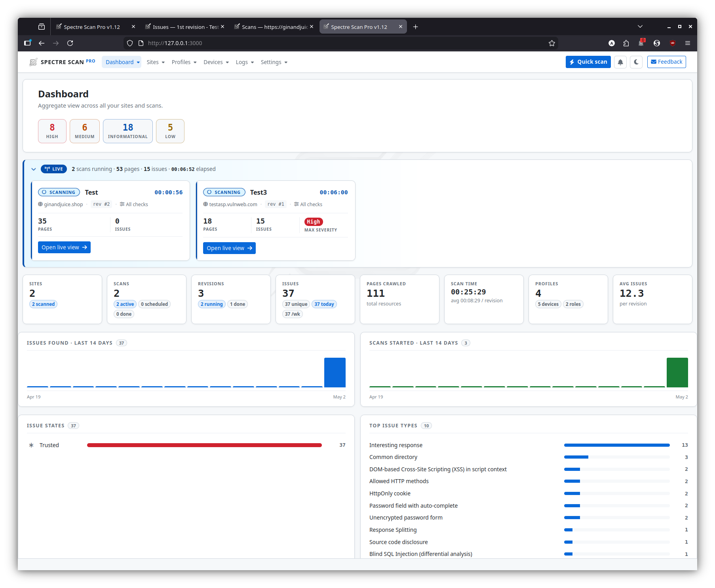Screen dimensions: 715x588
Task: Open the Dashboard menu
Action: coord(122,62)
